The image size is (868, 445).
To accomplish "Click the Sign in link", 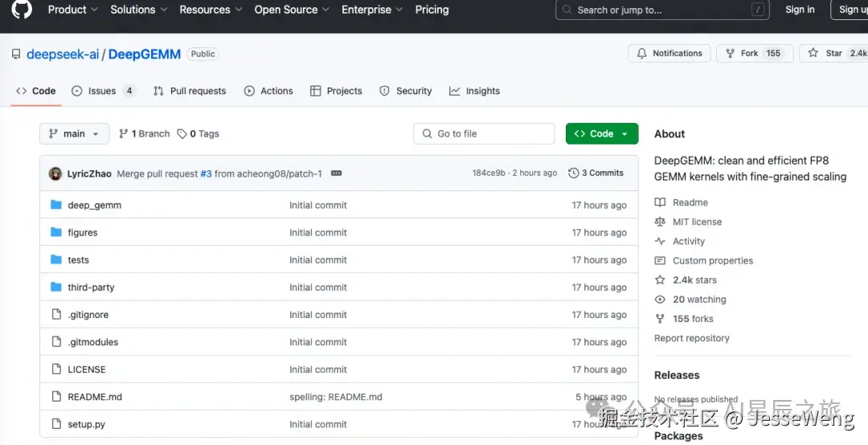I will click(x=800, y=10).
